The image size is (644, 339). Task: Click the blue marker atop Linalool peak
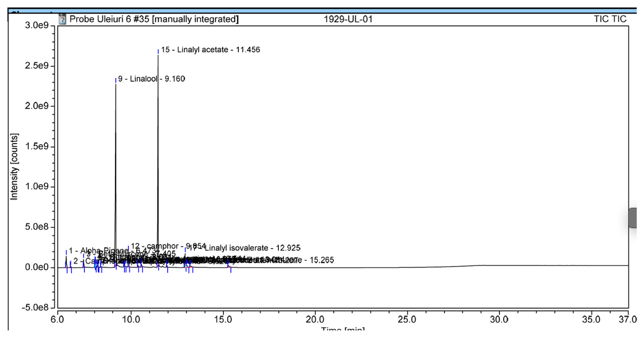[x=116, y=80]
